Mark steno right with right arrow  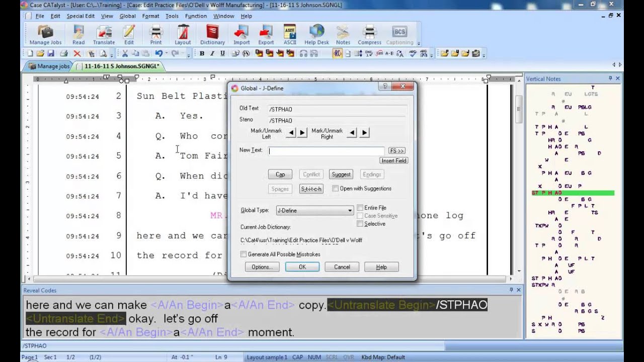tap(365, 133)
